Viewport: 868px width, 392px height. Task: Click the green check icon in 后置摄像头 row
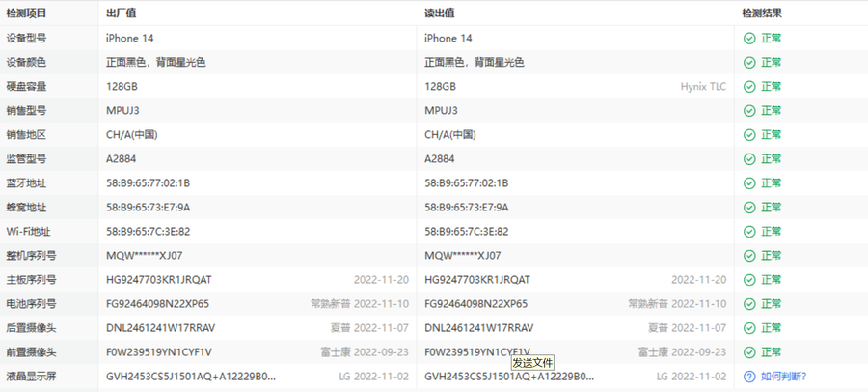click(x=749, y=328)
